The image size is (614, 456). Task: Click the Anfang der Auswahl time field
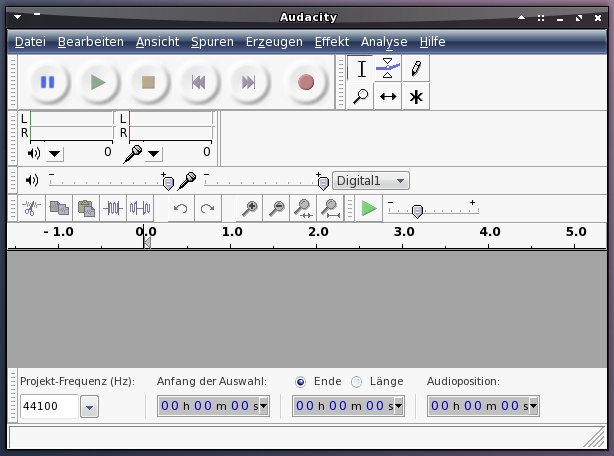pos(213,406)
